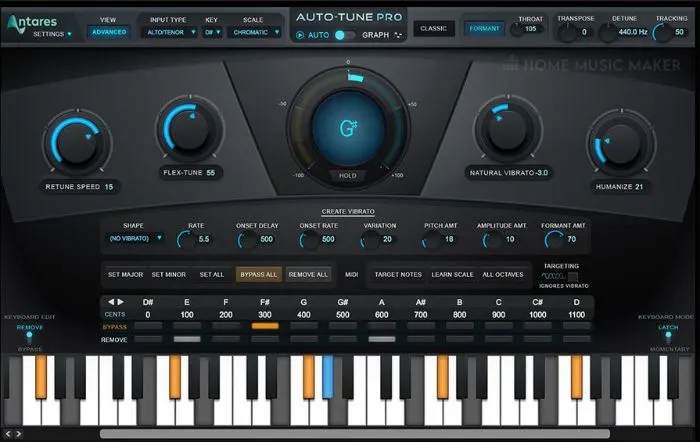The image size is (700, 442).
Task: Click the Detune knob
Action: tap(607, 33)
